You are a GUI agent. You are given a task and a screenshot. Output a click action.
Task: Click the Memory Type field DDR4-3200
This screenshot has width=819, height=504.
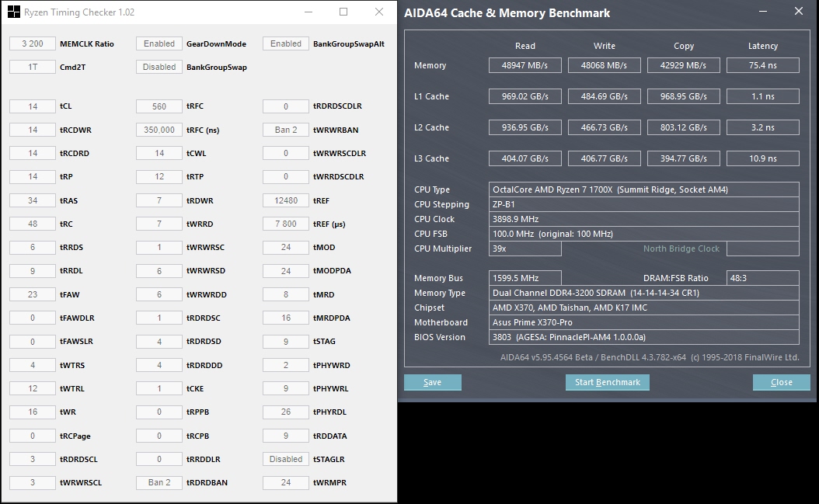point(644,293)
